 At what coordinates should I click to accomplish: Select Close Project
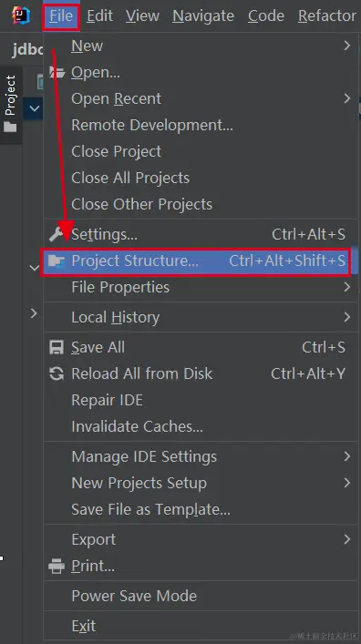[x=117, y=151]
